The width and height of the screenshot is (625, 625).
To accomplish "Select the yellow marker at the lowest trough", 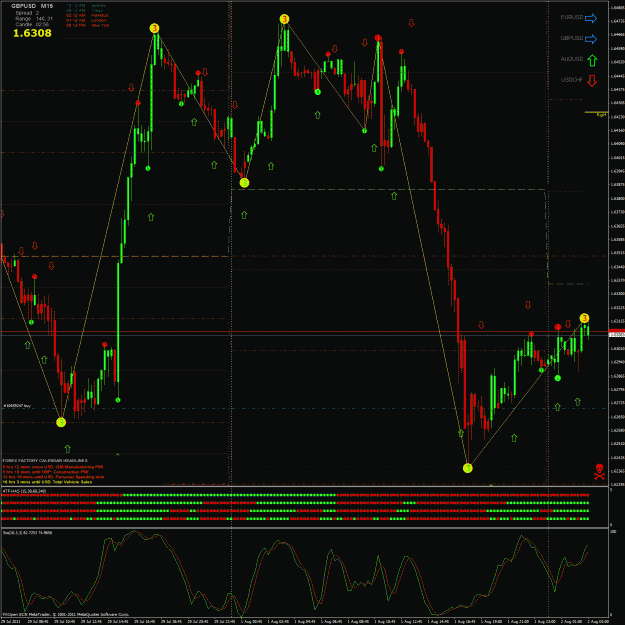I will coord(468,468).
